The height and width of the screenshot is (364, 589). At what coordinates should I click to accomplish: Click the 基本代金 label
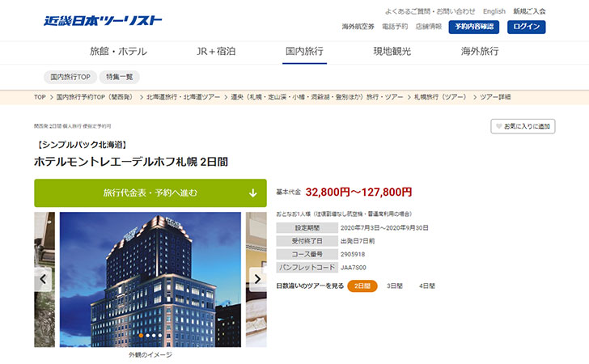point(289,193)
